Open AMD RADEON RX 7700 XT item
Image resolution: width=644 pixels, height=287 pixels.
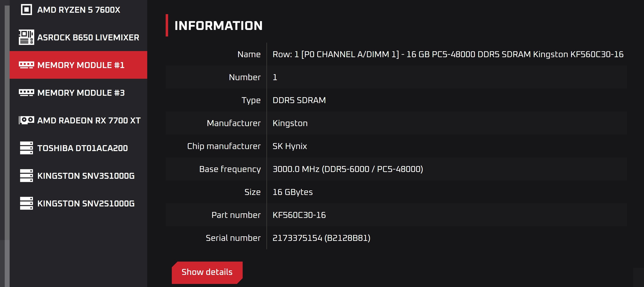[89, 121]
